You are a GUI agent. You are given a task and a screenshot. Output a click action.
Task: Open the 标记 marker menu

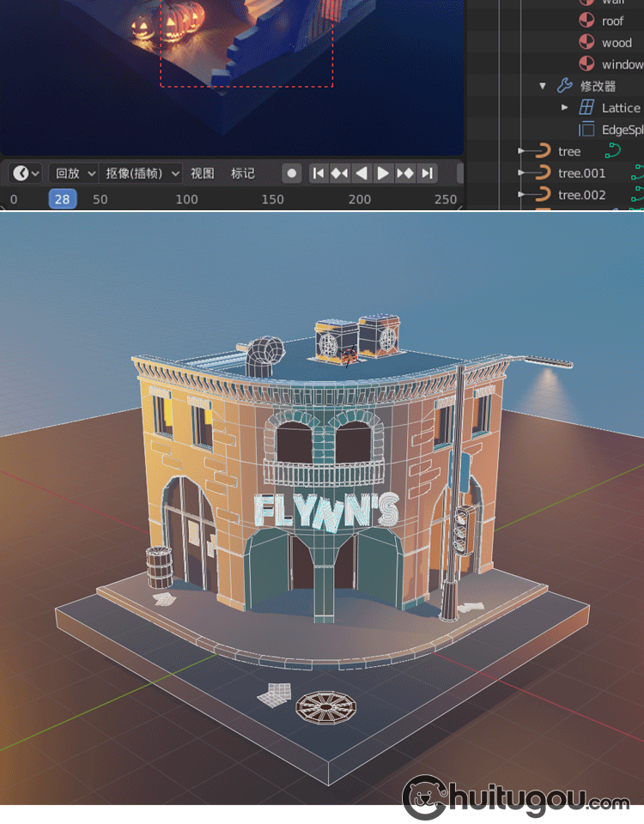pyautogui.click(x=242, y=173)
